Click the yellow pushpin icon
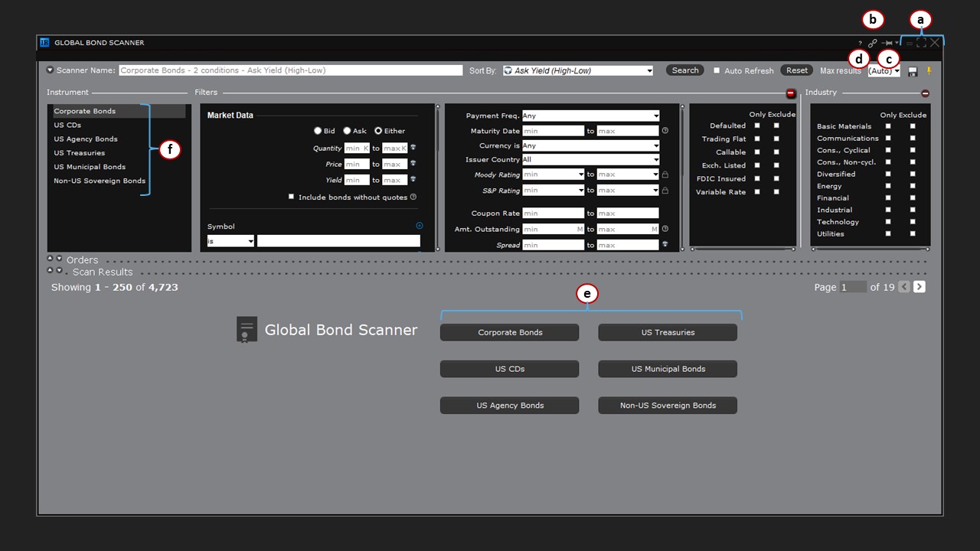This screenshot has height=551, width=980. pos(929,70)
